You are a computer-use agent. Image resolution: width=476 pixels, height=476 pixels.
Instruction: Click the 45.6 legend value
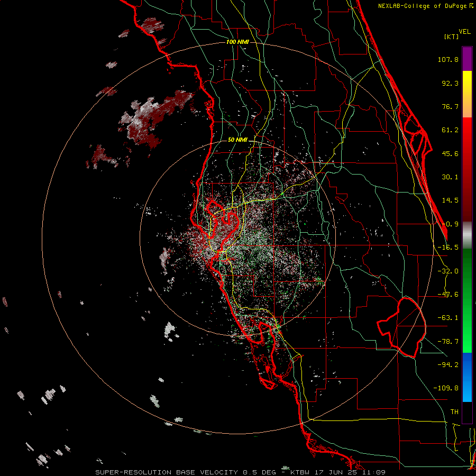coord(450,153)
